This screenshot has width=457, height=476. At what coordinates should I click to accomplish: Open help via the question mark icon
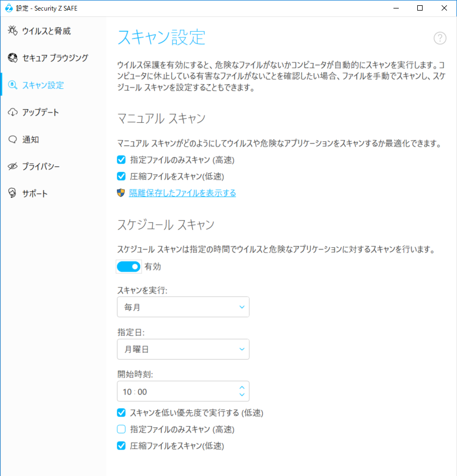coord(440,38)
